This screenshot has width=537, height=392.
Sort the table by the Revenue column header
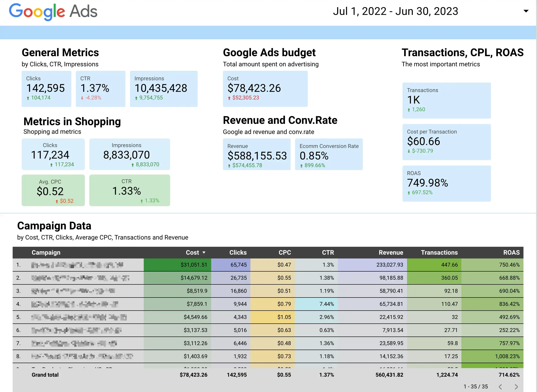(x=391, y=252)
